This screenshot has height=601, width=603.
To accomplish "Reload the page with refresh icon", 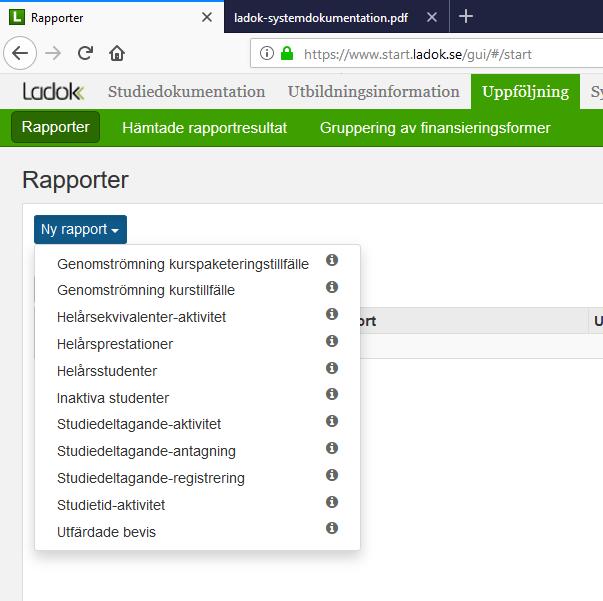I will point(85,53).
